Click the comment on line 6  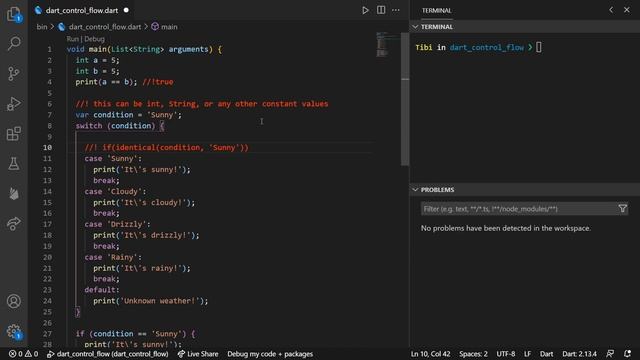tap(202, 104)
